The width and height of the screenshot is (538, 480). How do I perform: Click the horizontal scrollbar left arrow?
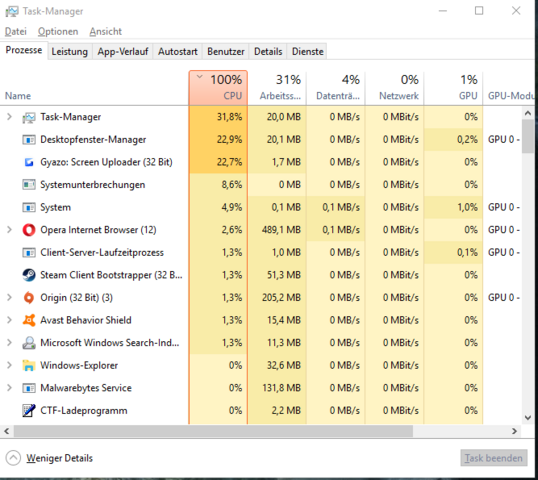tap(7, 431)
